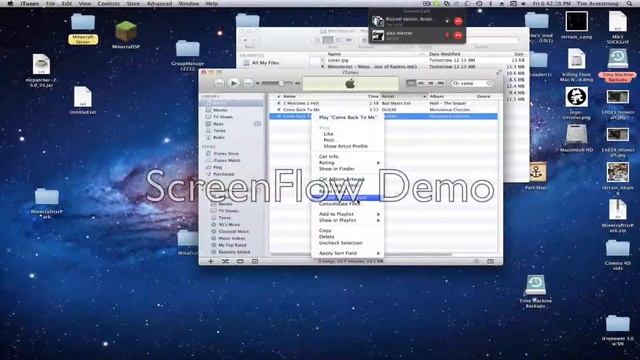640x360 pixels.
Task: Skip to previous track in iTunes
Action: pos(219,83)
